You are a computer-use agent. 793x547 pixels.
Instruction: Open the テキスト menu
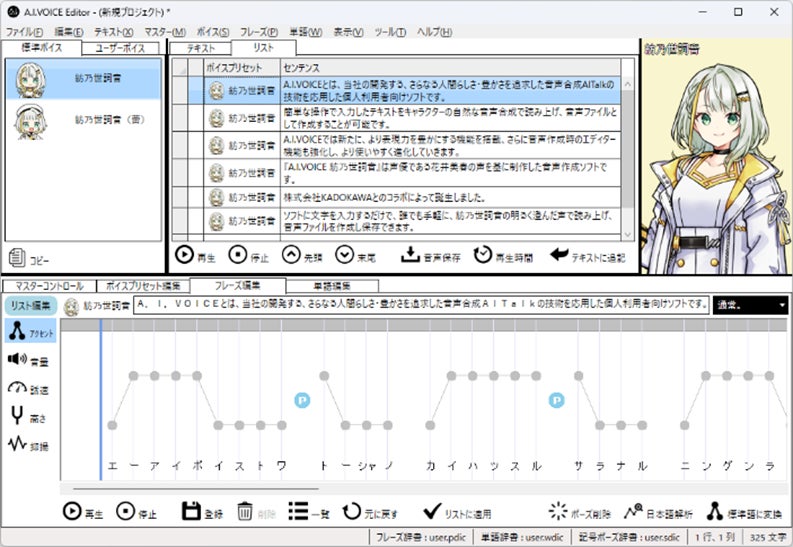click(113, 32)
